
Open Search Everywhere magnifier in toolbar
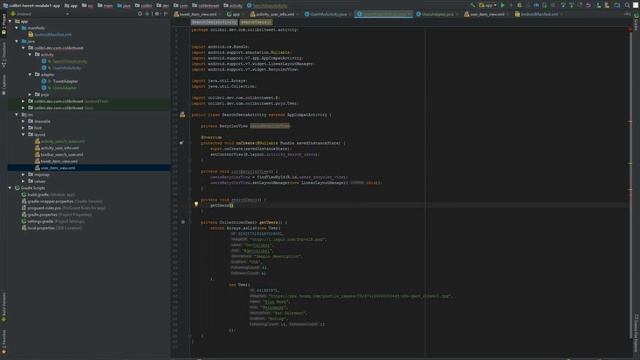click(x=627, y=5)
